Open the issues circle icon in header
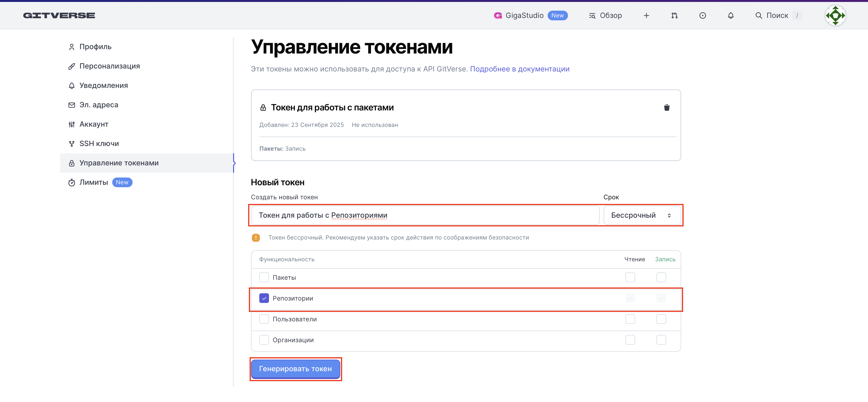Screen dimensions: 868x402 (702, 15)
